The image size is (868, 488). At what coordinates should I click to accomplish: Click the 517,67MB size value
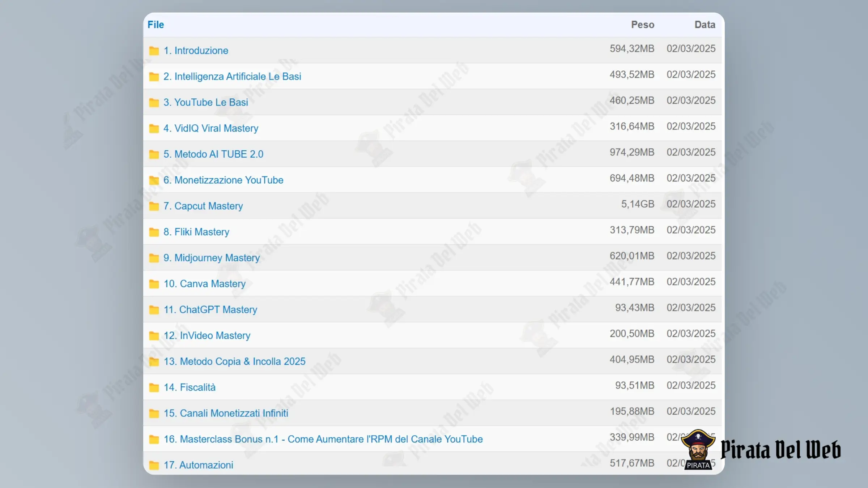tap(632, 463)
